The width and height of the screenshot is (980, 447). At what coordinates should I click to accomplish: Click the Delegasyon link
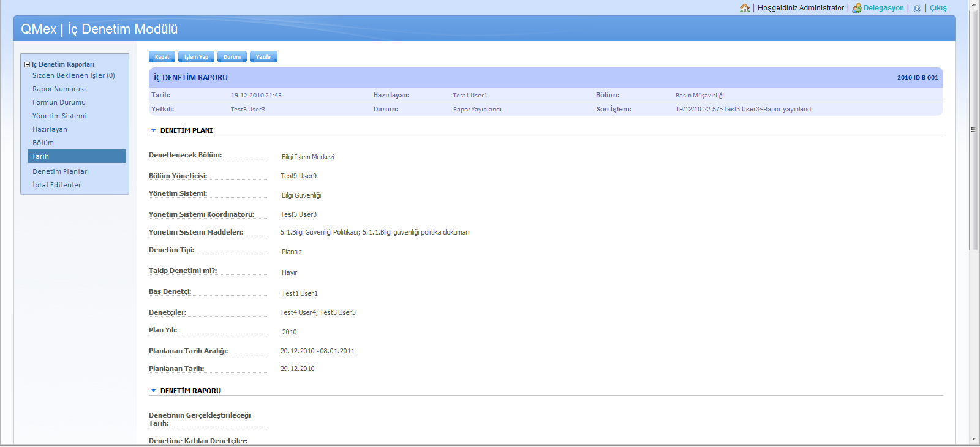[883, 8]
